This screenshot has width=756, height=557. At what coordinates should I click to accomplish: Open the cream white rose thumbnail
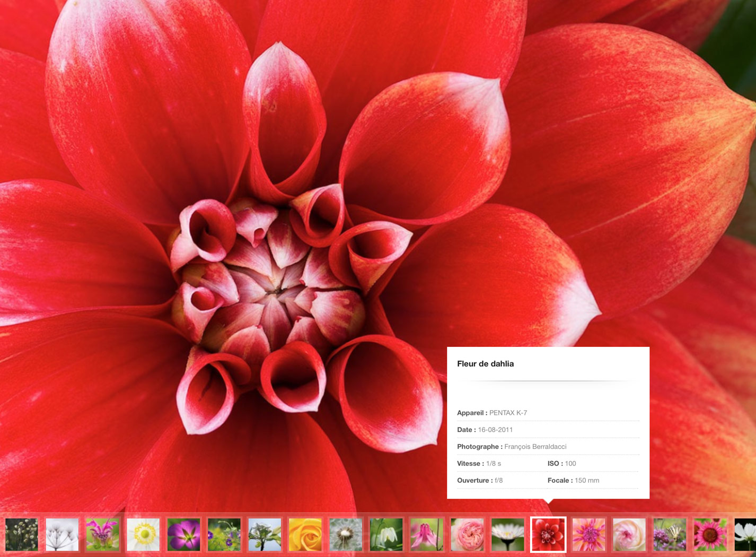click(x=629, y=534)
